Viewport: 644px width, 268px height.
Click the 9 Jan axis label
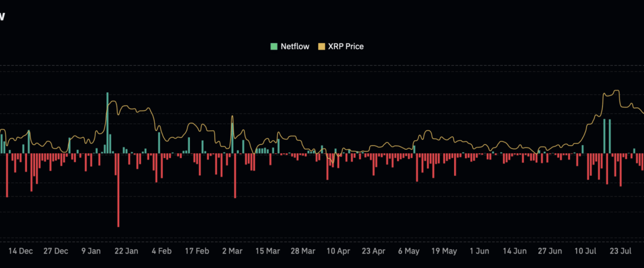tap(91, 251)
